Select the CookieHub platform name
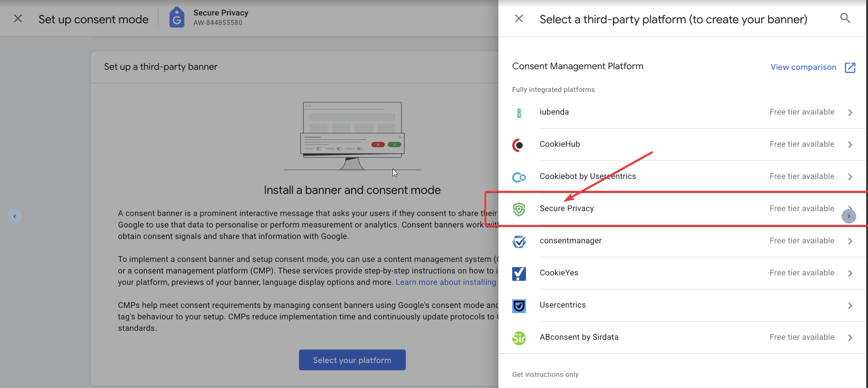868x388 pixels. [x=559, y=144]
